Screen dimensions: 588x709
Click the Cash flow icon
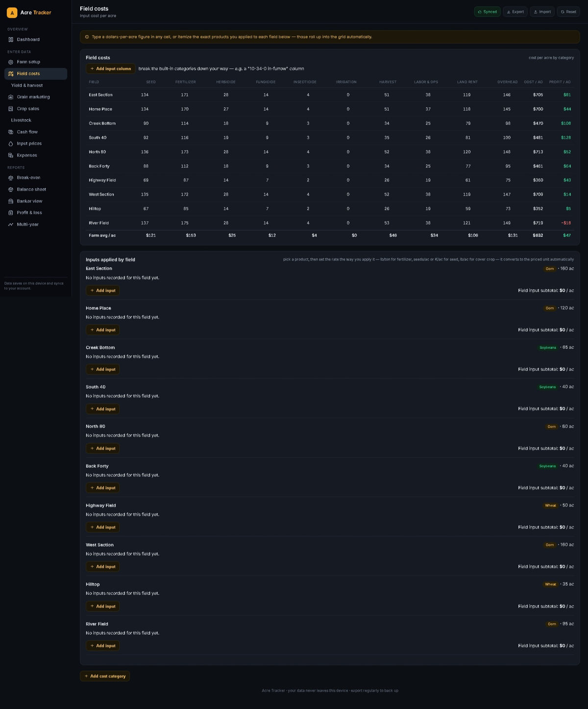(11, 132)
